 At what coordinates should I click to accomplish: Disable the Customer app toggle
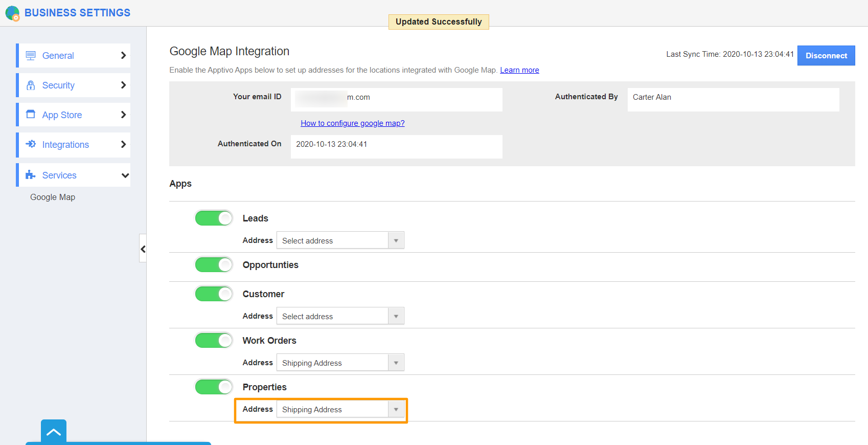(214, 294)
